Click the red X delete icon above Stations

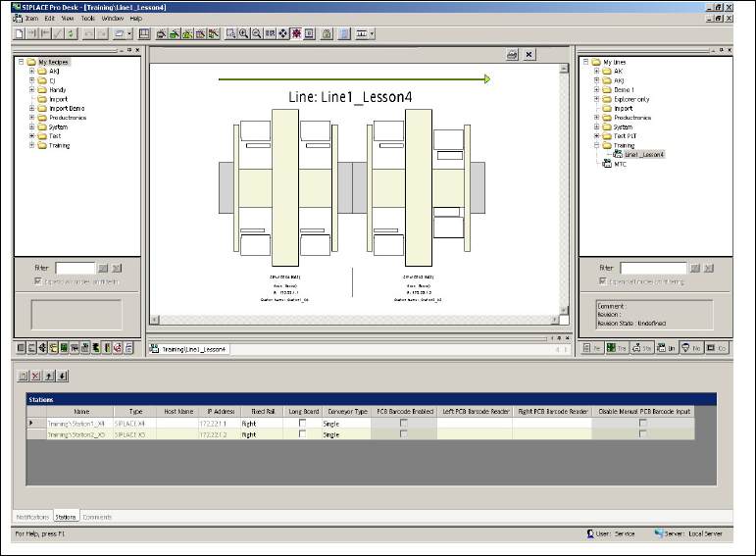(36, 375)
